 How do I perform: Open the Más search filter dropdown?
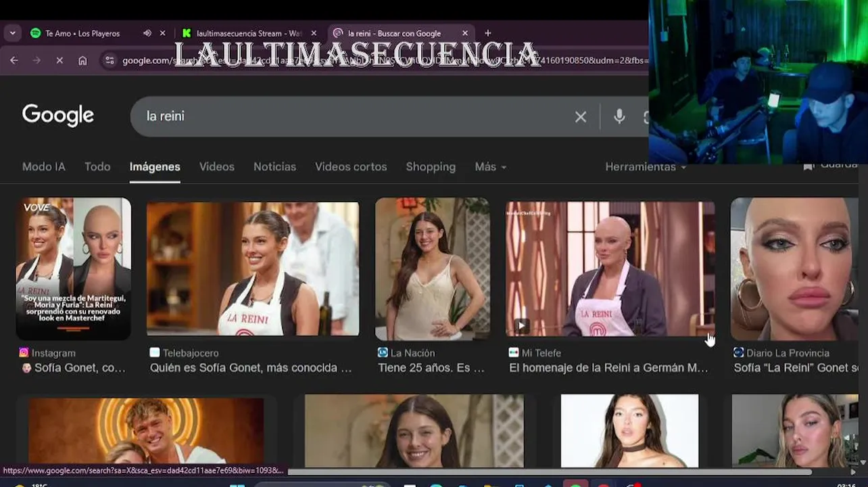coord(491,166)
